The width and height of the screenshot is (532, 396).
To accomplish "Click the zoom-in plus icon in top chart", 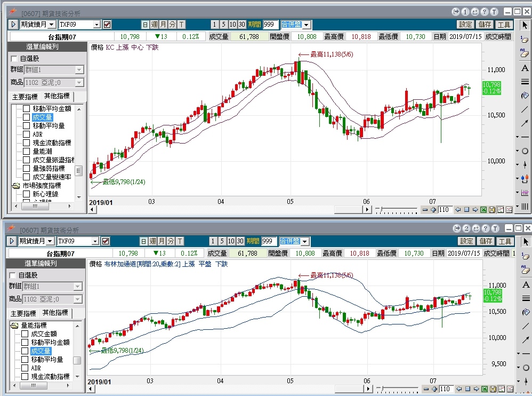I will tap(433, 210).
